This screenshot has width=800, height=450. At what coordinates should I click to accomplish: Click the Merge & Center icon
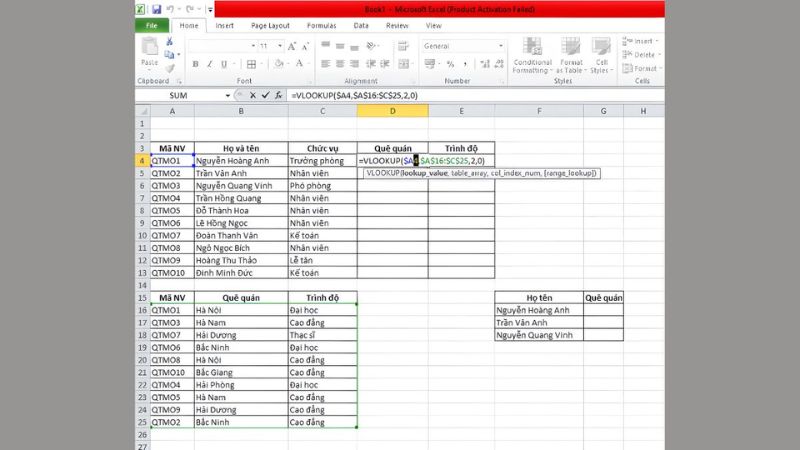point(404,64)
